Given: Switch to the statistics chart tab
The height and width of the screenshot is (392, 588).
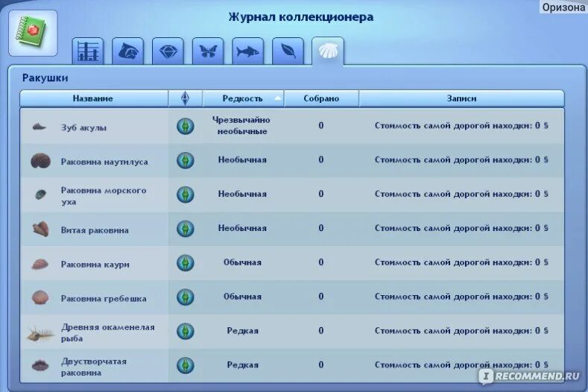Looking at the screenshot, I should pyautogui.click(x=88, y=51).
